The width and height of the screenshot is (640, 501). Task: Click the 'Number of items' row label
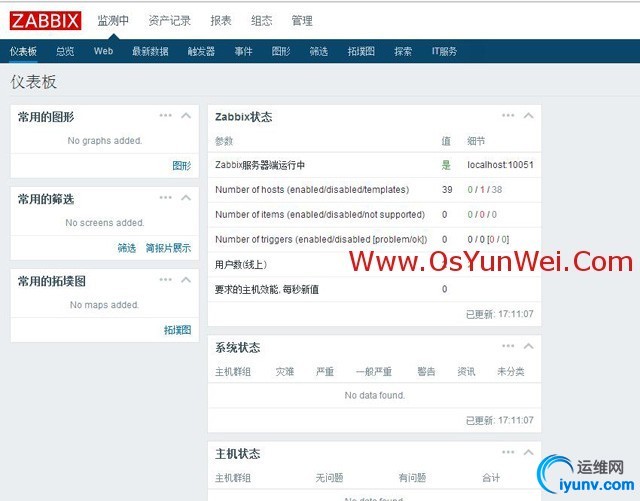[x=320, y=215]
